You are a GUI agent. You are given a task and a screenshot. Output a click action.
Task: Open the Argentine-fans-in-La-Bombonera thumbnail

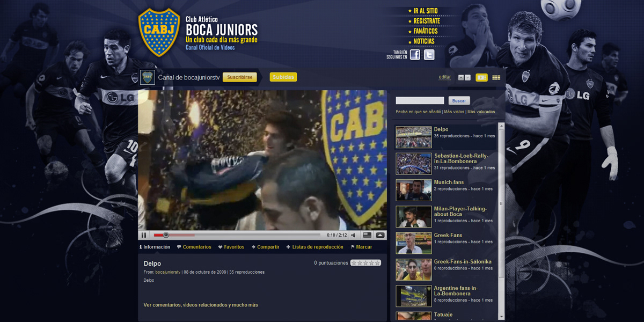414,296
